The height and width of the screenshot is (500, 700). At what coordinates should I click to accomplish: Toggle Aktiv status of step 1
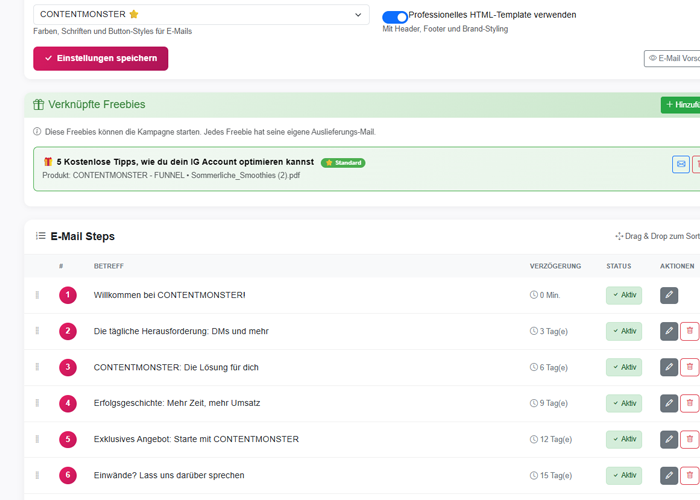tap(623, 295)
